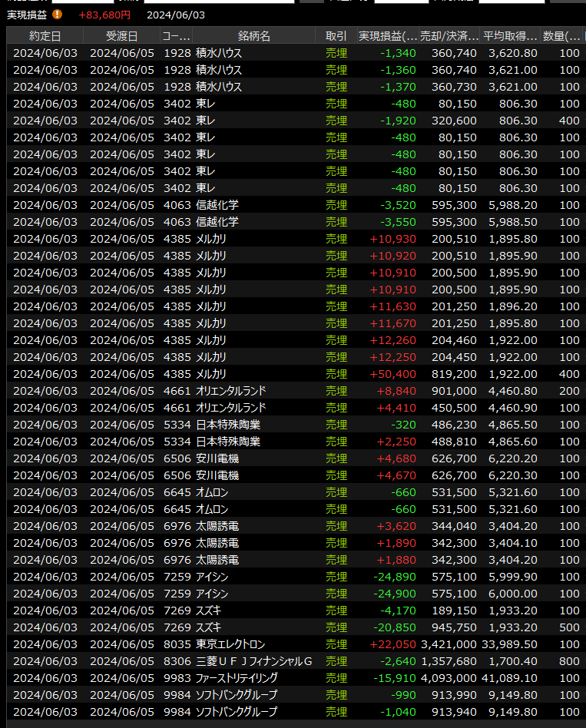The image size is (586, 728).
Task: Click the 売却/決済 column header
Action: (x=449, y=36)
